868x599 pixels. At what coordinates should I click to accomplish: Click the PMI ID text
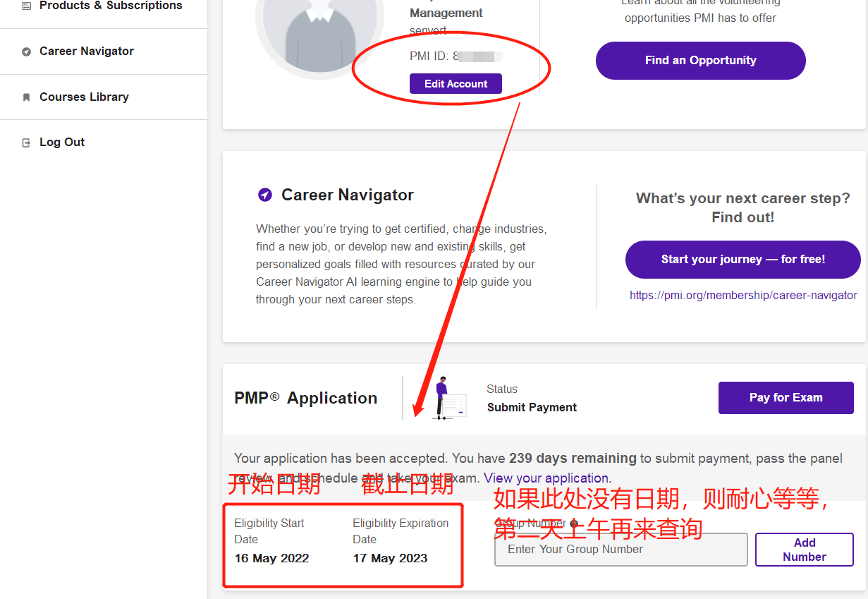(x=456, y=56)
